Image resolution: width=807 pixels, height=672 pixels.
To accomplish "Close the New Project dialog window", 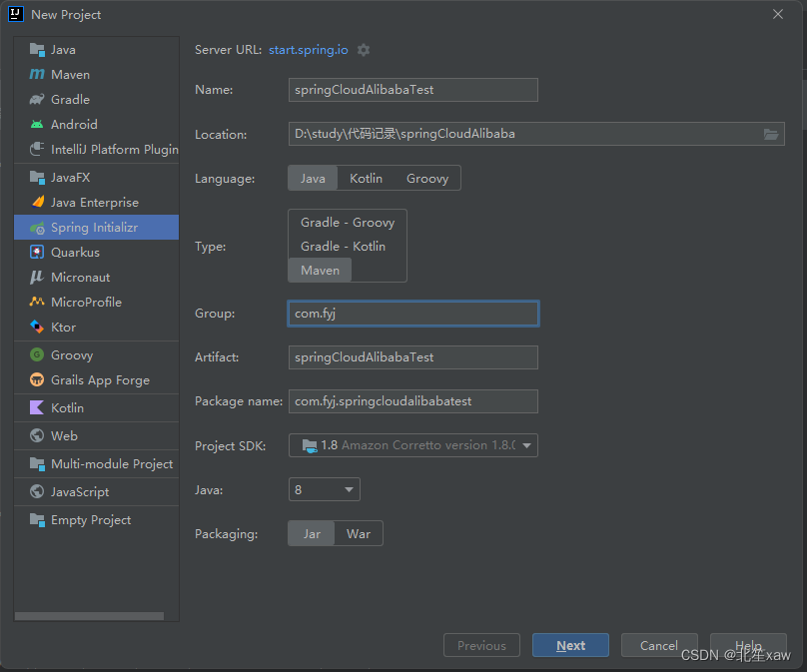I will point(778,14).
